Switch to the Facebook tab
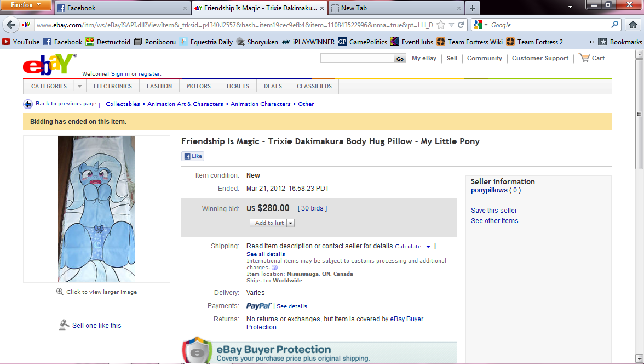 click(x=123, y=8)
